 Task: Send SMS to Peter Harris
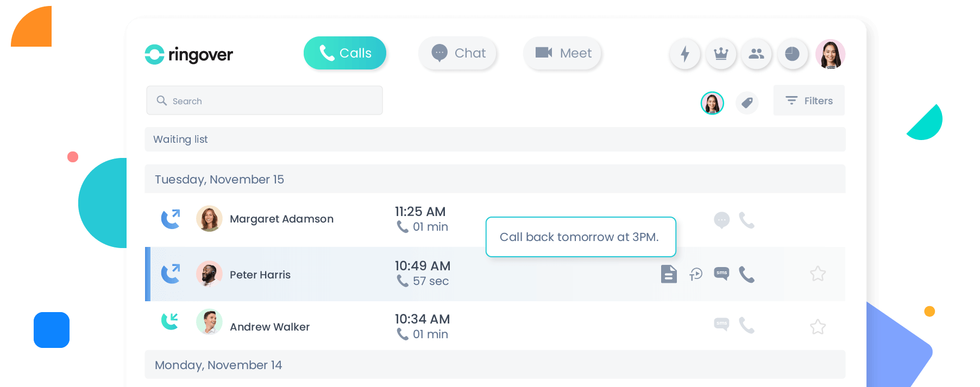point(721,274)
